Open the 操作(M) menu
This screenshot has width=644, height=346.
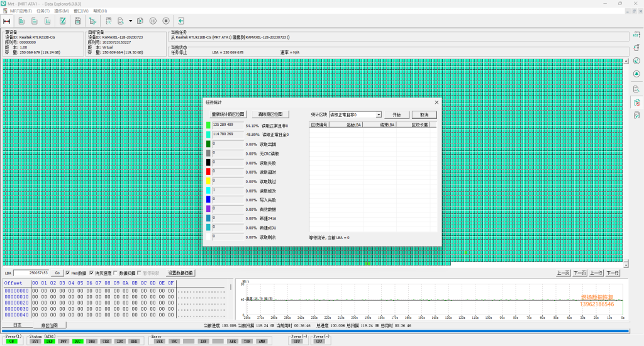(x=62, y=11)
